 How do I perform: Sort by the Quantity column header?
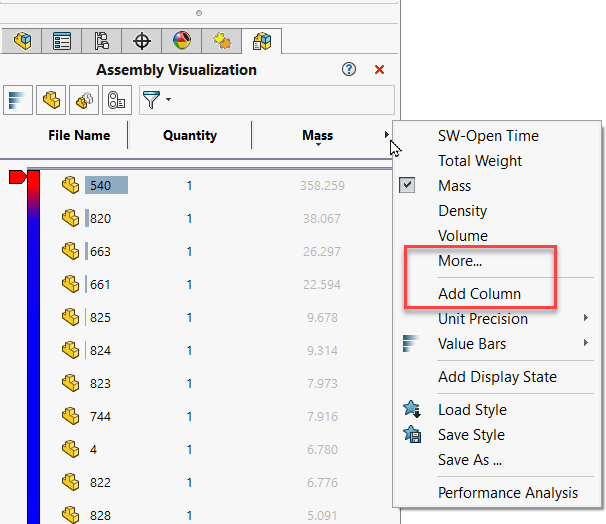190,136
